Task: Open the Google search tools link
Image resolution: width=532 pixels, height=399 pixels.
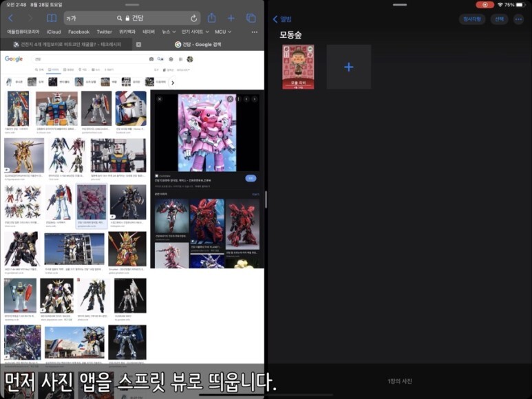Action: coord(156,70)
